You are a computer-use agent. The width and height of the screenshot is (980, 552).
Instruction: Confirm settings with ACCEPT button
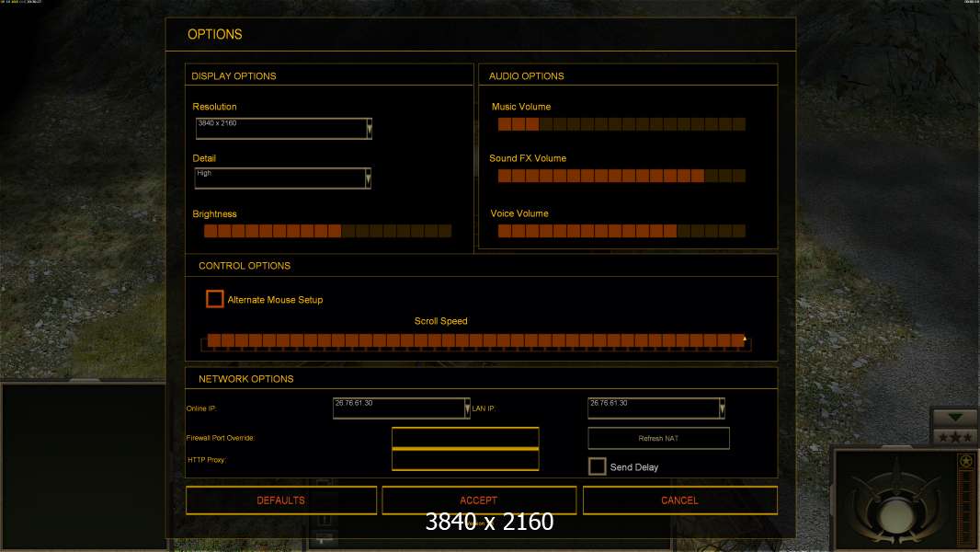pyautogui.click(x=479, y=500)
